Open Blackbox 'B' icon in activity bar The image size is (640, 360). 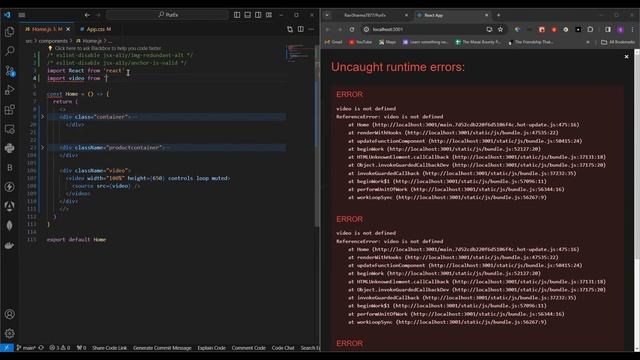9,168
